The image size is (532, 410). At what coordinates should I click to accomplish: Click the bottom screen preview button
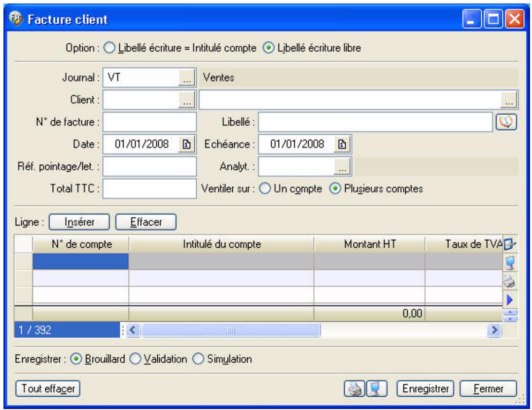pyautogui.click(x=376, y=389)
